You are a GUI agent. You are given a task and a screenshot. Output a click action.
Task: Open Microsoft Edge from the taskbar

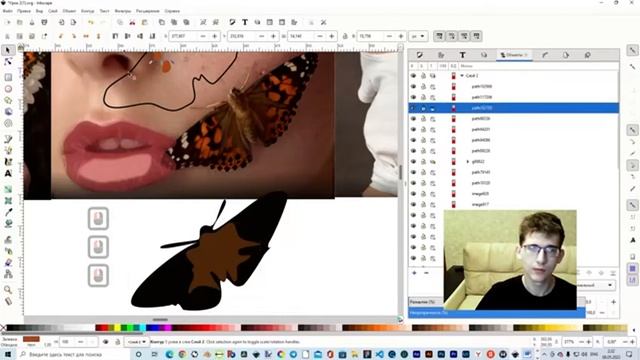tap(169, 354)
